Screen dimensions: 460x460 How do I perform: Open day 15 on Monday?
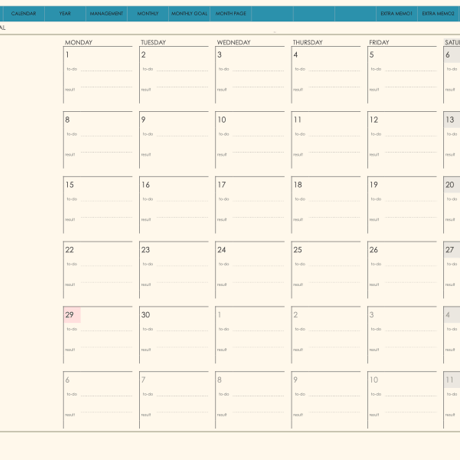click(x=70, y=185)
